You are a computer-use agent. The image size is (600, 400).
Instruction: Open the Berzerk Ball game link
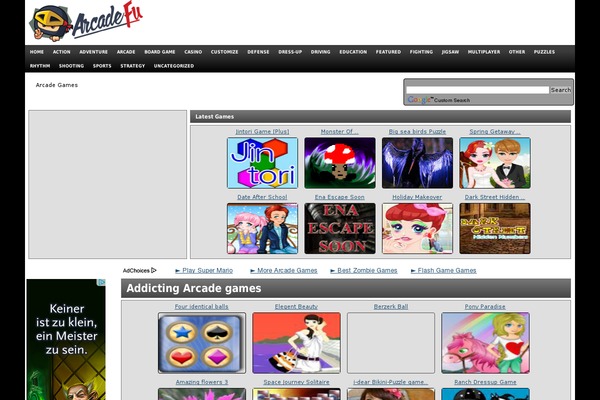click(391, 307)
